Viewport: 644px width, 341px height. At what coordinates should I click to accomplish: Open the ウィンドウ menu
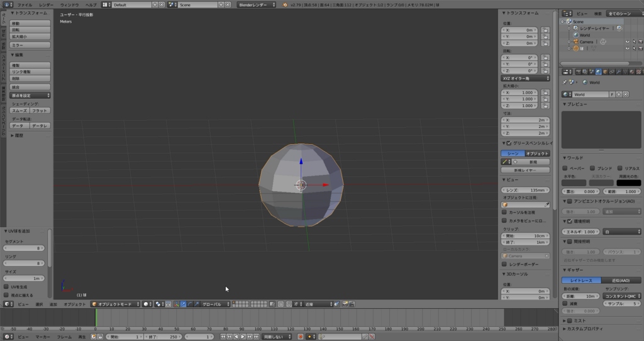coord(69,5)
